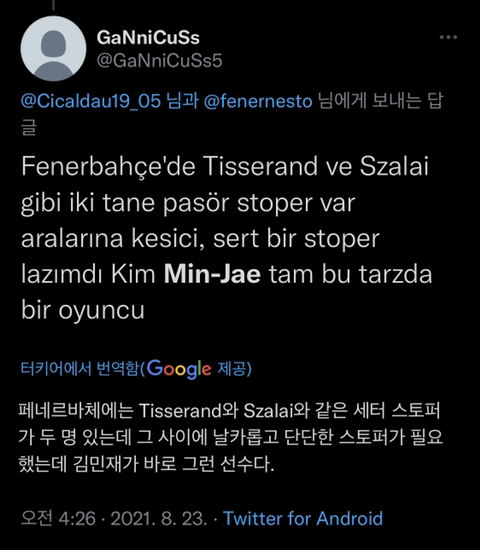Screen dimensions: 480x550
Task: Open the @fenernesto mention
Action: point(258,101)
